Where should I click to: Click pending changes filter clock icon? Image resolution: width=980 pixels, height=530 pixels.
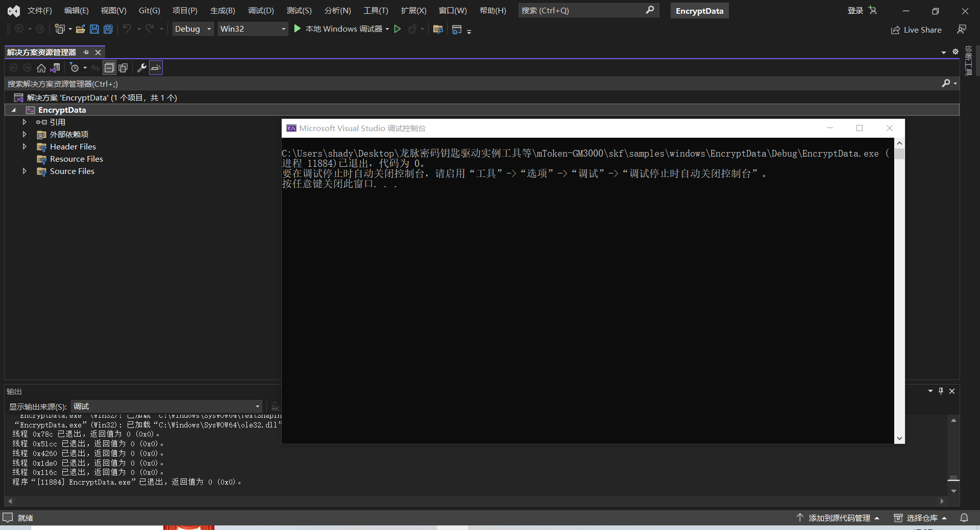tap(75, 68)
